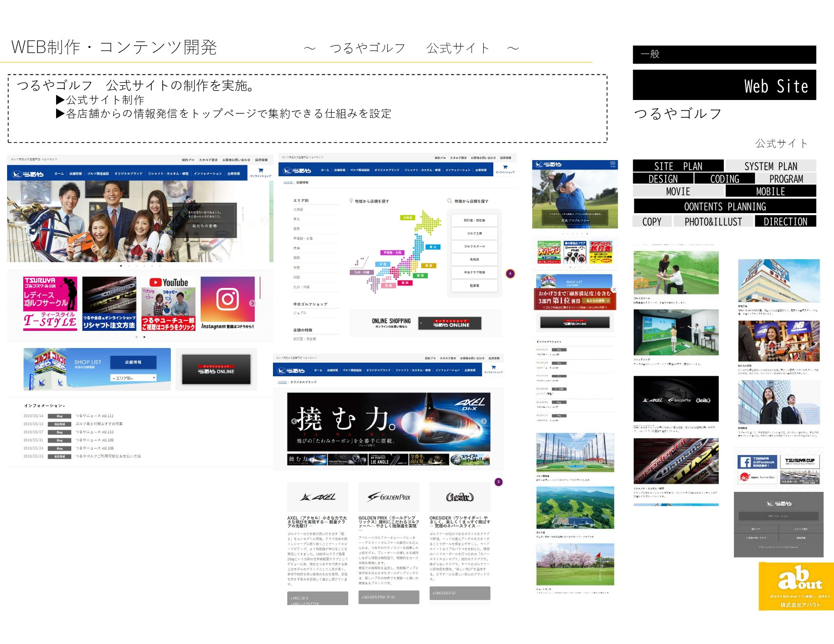Expand the banner carousel with the right chevron
Viewport: 834px width, 644px height.
[x=253, y=302]
